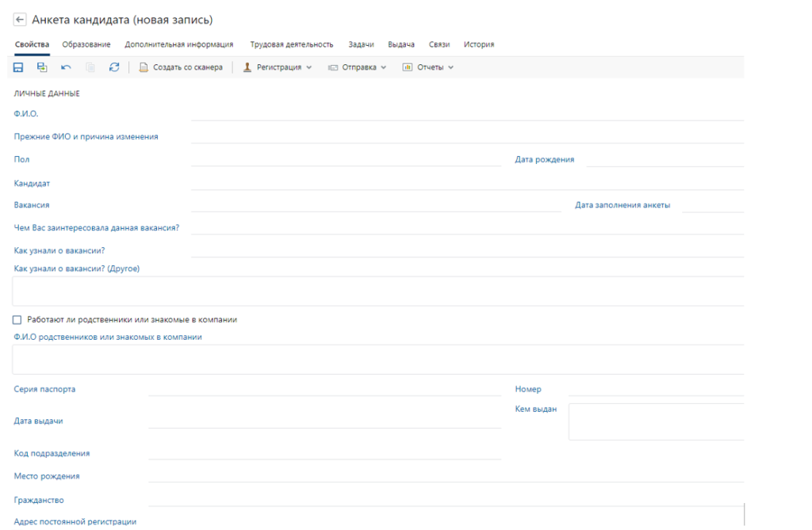Click the Регистрация stamp icon
Viewport: 812px width, 530px height.
pos(247,67)
